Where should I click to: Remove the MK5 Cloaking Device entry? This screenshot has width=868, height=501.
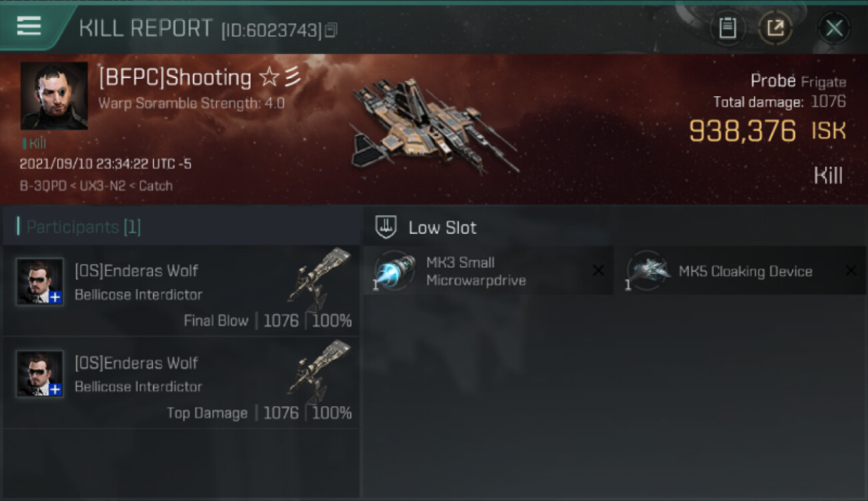pyautogui.click(x=851, y=271)
